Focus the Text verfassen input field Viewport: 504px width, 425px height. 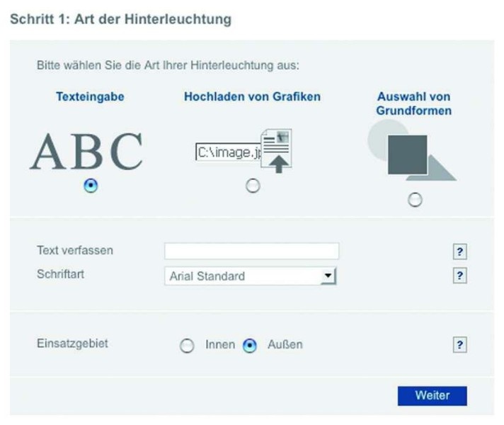click(x=252, y=251)
